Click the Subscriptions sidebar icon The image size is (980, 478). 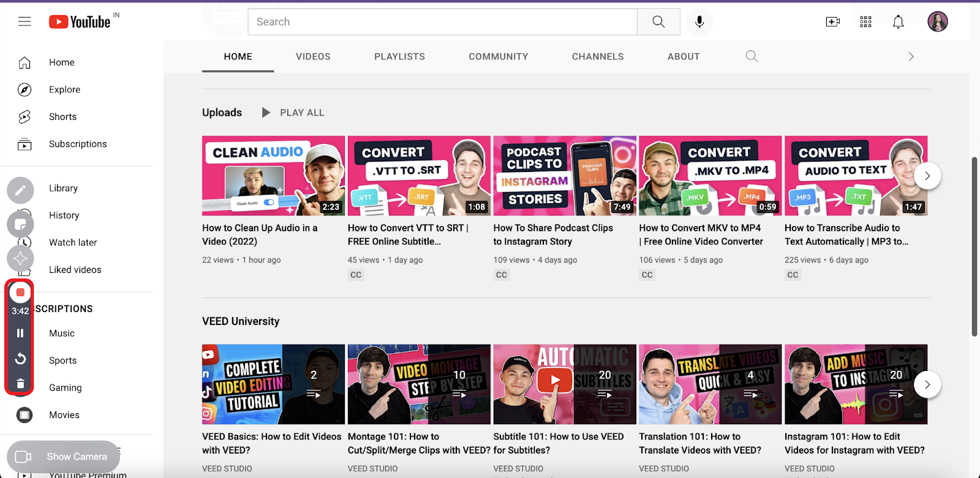[24, 144]
